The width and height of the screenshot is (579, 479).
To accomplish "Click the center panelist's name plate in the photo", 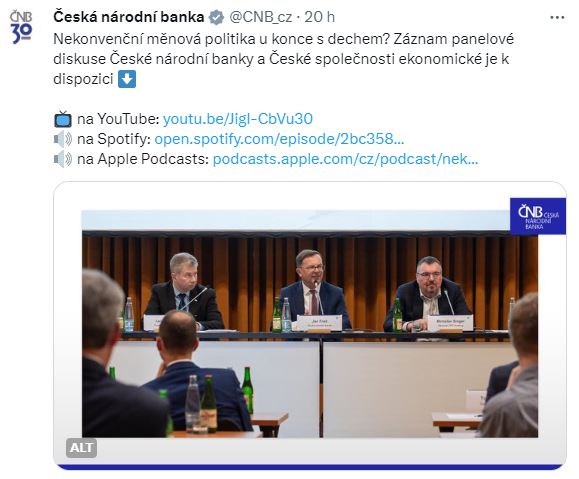I will pyautogui.click(x=319, y=323).
